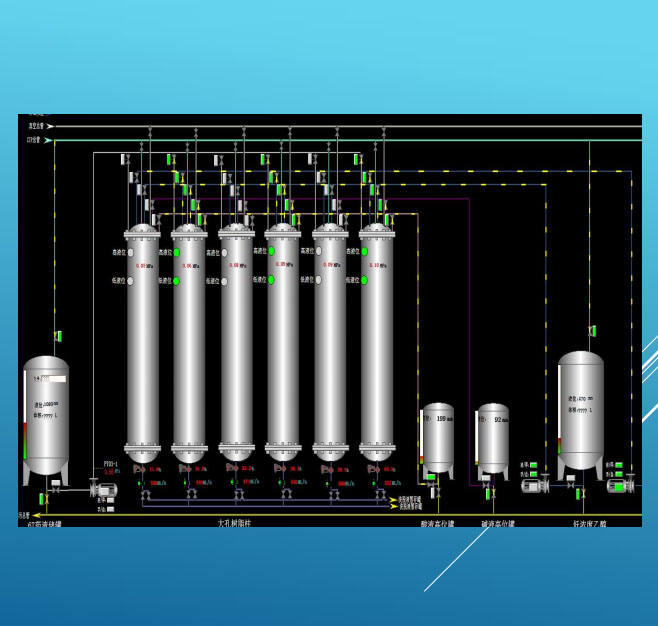
Task: Click the green 高液位 lamp on the fourth column
Action: [272, 251]
